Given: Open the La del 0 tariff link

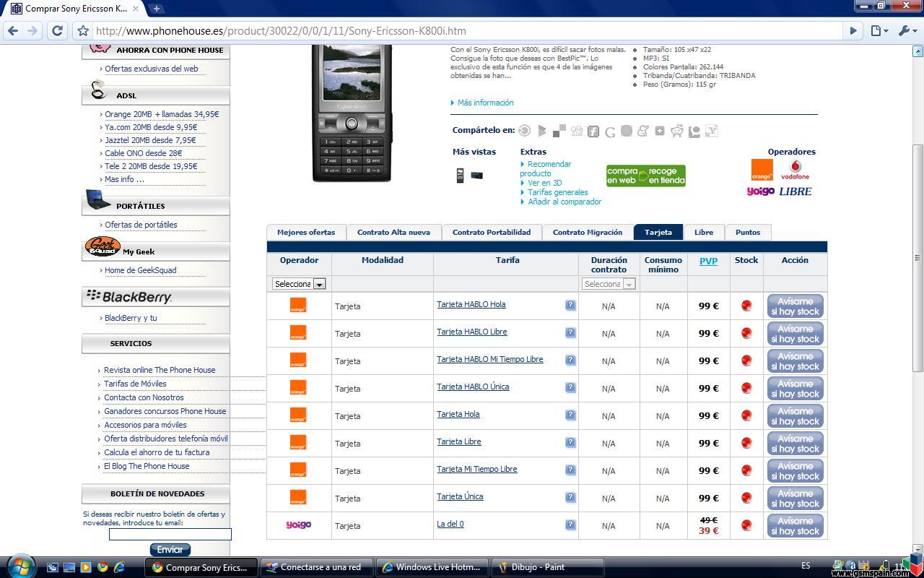Looking at the screenshot, I should point(450,524).
